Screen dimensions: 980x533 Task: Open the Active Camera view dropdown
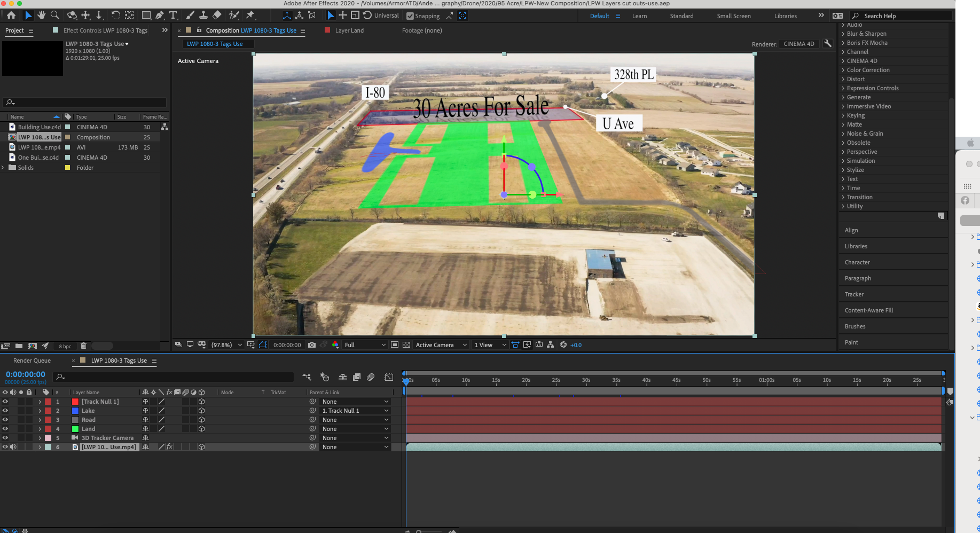[441, 344]
